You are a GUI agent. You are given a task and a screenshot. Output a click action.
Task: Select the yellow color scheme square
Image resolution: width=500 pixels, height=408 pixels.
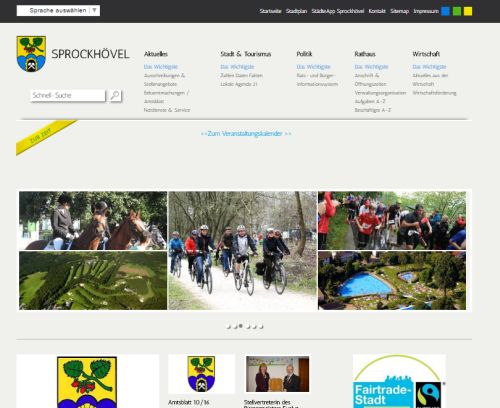[x=468, y=11]
